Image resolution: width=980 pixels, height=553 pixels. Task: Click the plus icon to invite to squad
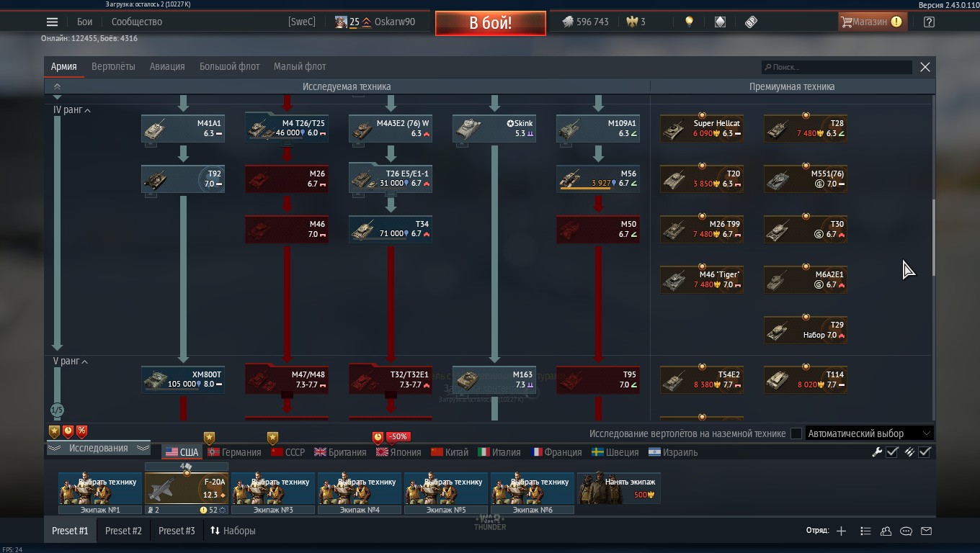841,531
